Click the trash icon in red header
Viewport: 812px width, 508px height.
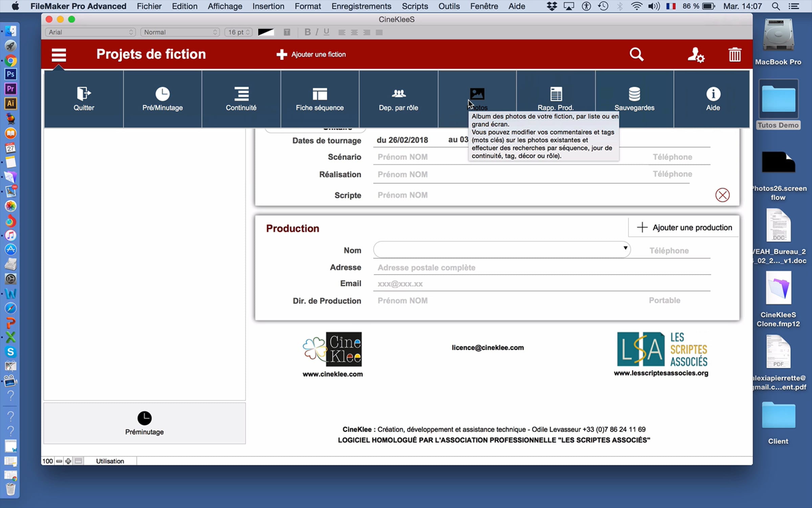(735, 55)
